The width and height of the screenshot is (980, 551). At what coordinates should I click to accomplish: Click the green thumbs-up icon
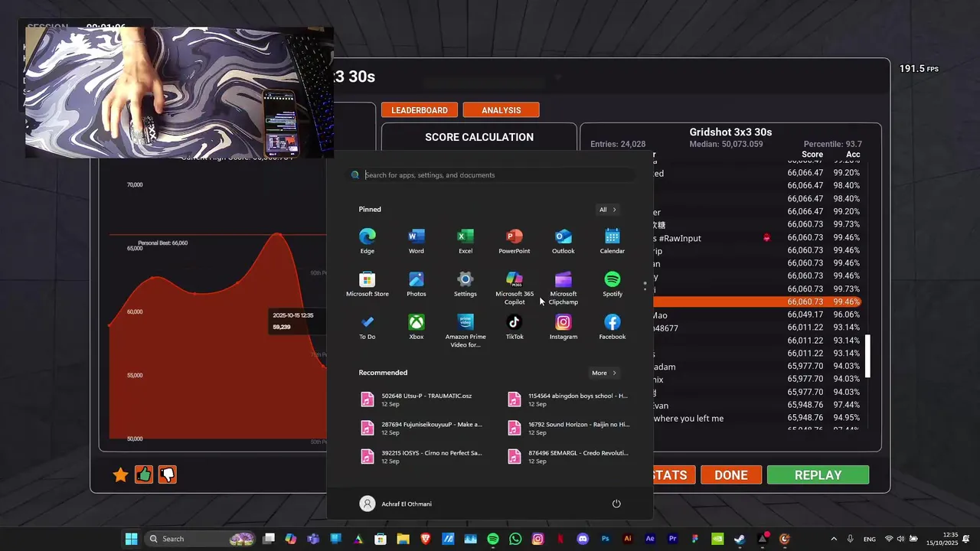(x=144, y=474)
